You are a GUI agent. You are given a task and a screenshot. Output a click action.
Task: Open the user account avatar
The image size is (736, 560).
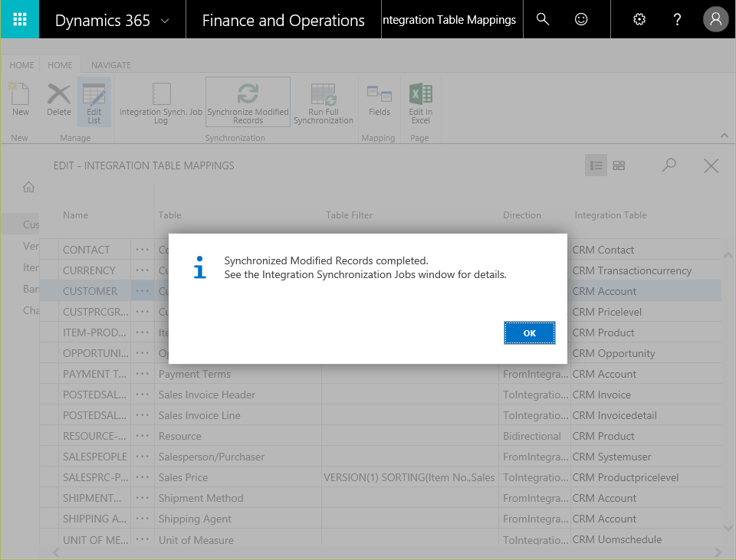tap(716, 19)
